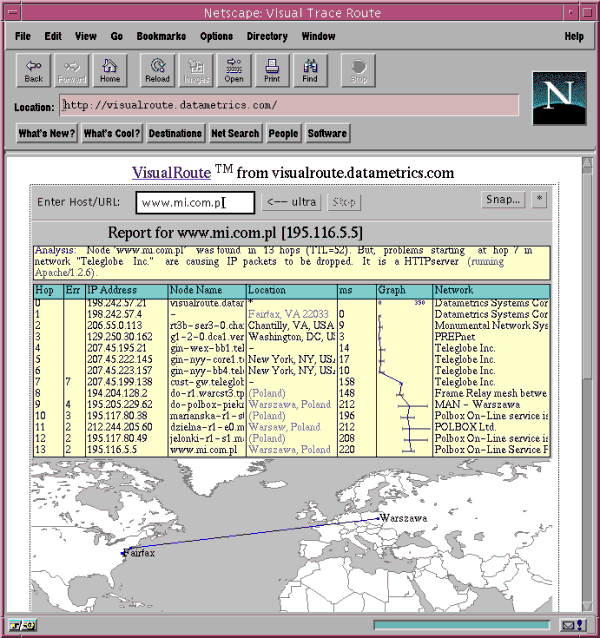
Task: Click the '<-- ultra' trace button
Action: click(292, 202)
